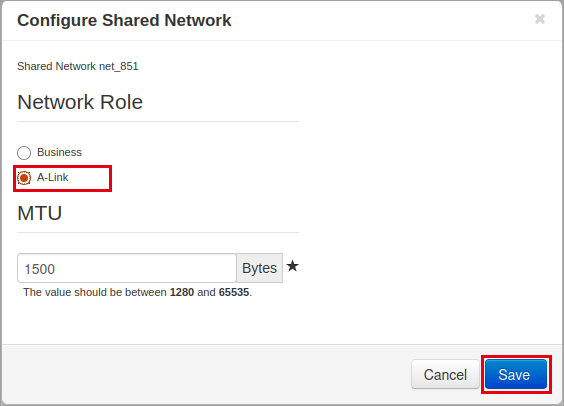
Task: Click the Network Role section heading
Action: coord(80,102)
